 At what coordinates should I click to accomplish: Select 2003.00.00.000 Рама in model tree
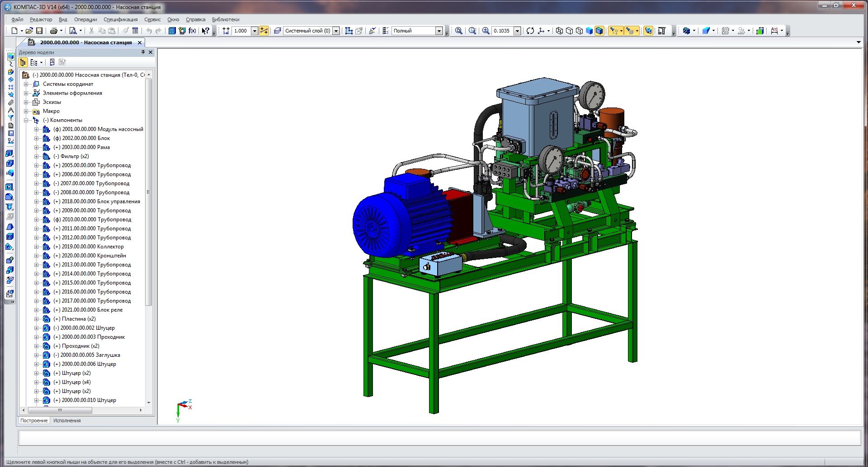pos(85,147)
